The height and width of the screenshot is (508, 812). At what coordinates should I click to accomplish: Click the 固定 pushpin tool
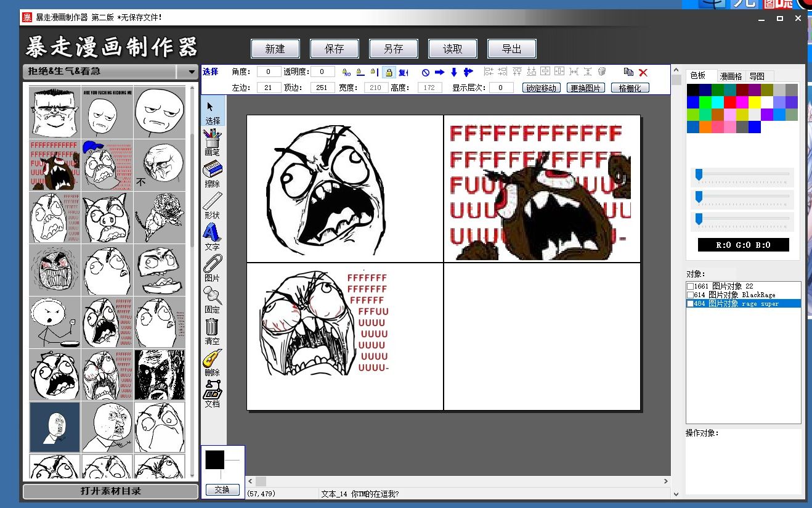tap(213, 300)
